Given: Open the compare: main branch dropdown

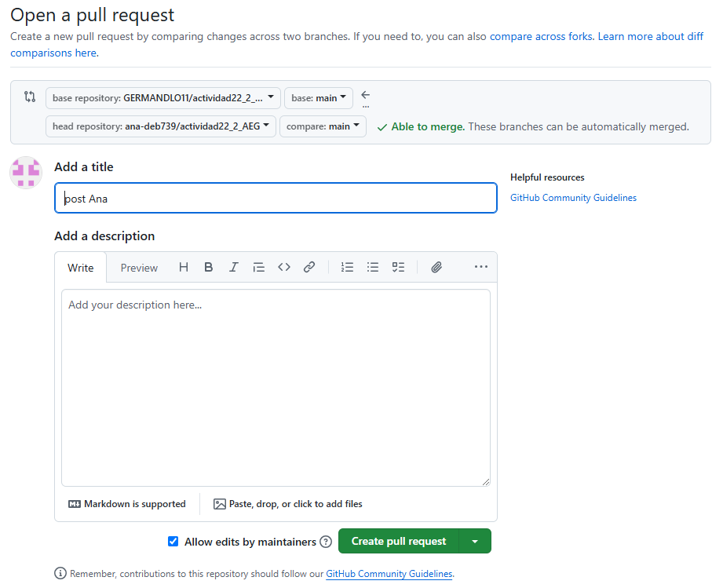Looking at the screenshot, I should click(x=323, y=126).
